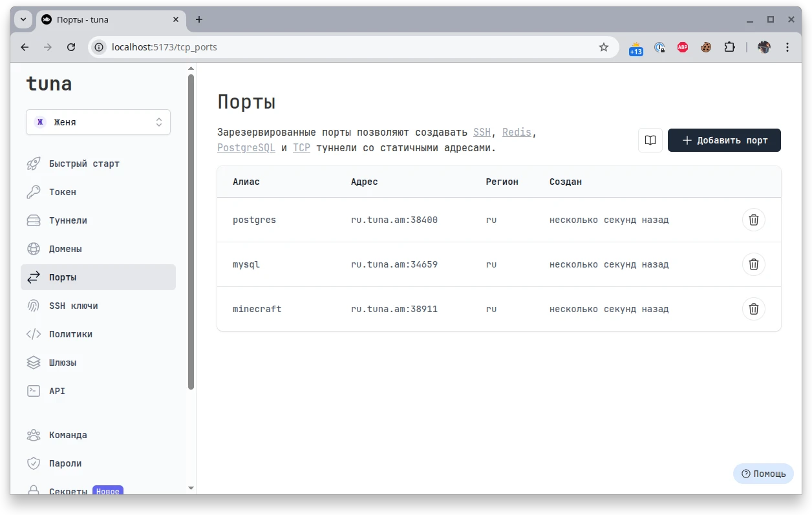Click trash icon for minecraft port
The image size is (812, 515).
(753, 309)
